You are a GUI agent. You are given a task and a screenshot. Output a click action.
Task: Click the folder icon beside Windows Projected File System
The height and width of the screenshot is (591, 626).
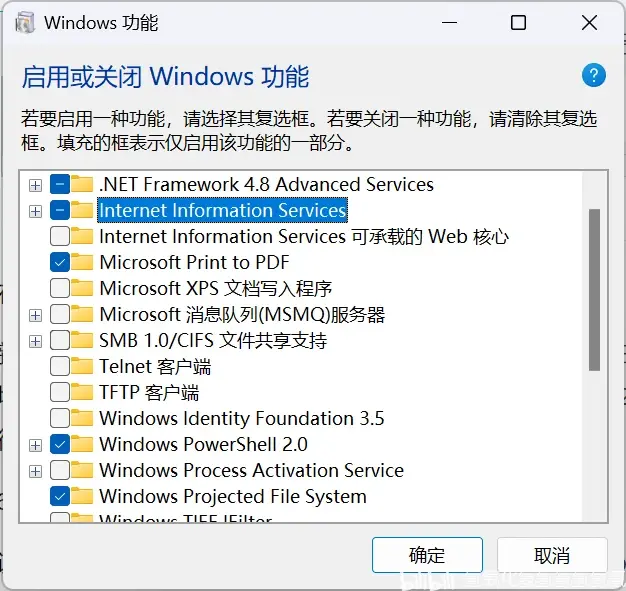[82, 496]
